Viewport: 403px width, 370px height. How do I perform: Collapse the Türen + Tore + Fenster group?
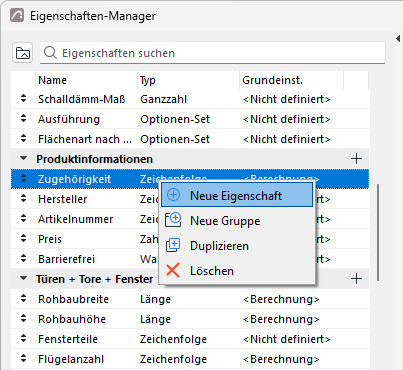[23, 278]
